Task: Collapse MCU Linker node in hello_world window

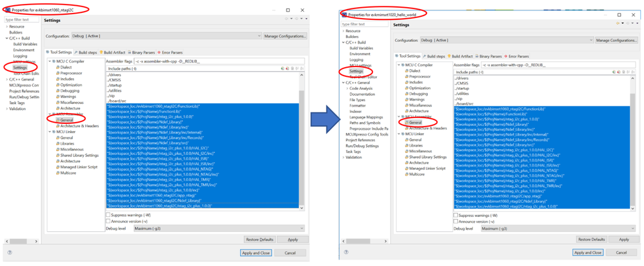Action: point(398,134)
